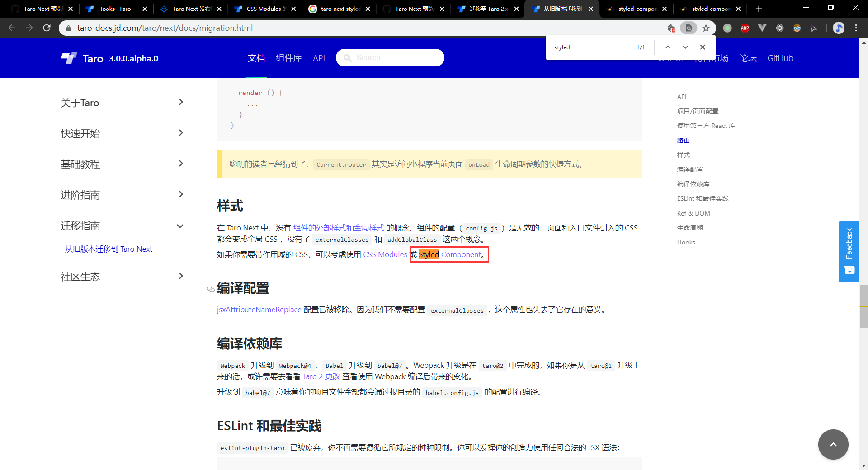Click the React devtools extension icon
Screen dimensions: 868x470
tap(780, 28)
